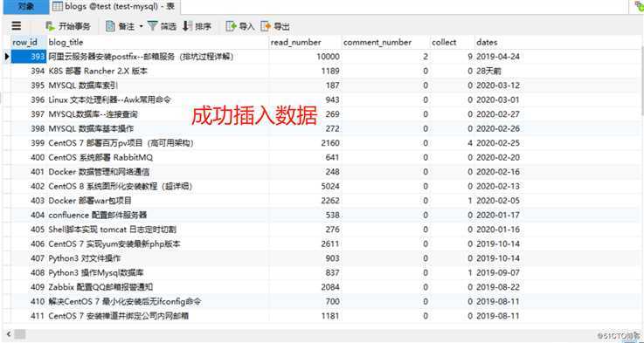The image size is (644, 343).
Task: Click the 开始事务 (begin transaction) button
Action: pos(68,27)
